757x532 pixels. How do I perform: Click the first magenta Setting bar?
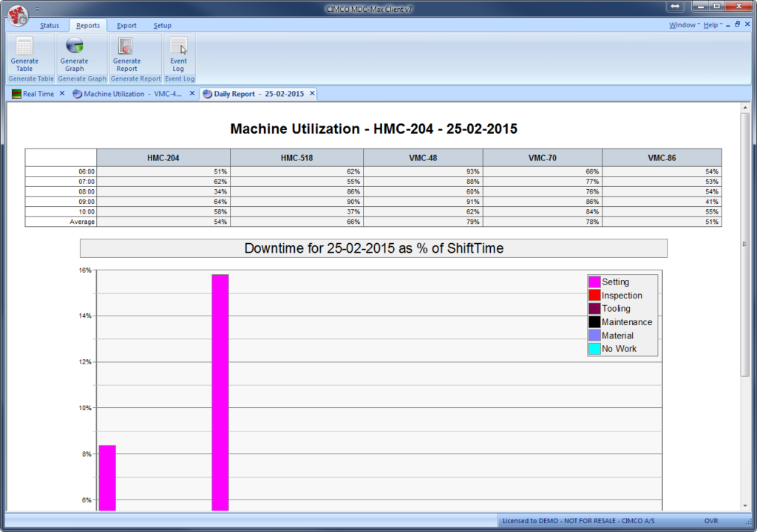coord(107,478)
